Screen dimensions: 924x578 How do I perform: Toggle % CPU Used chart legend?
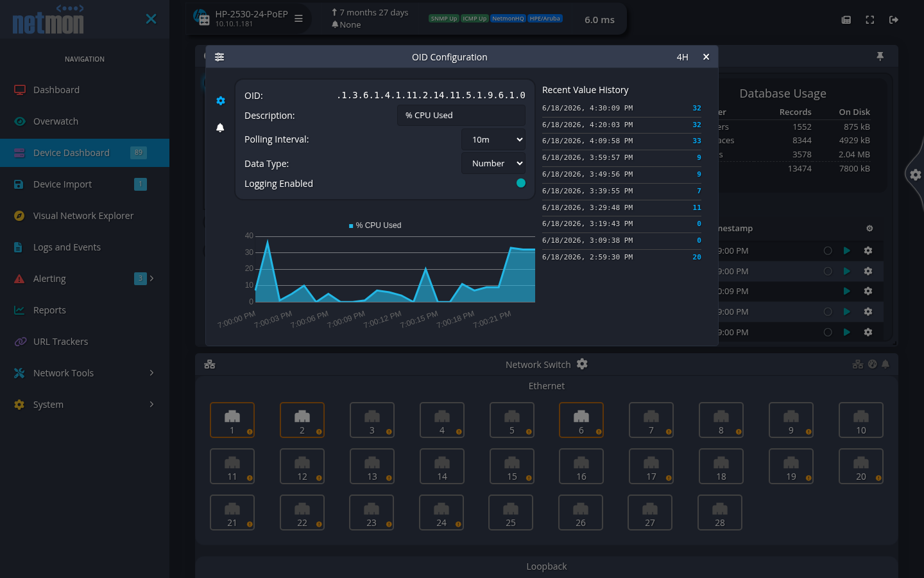[x=375, y=225]
